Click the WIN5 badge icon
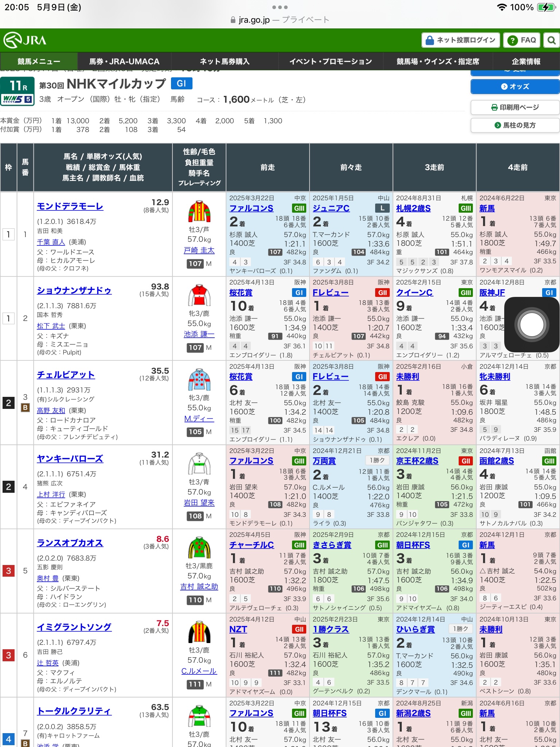This screenshot has height=747, width=560. (x=17, y=99)
